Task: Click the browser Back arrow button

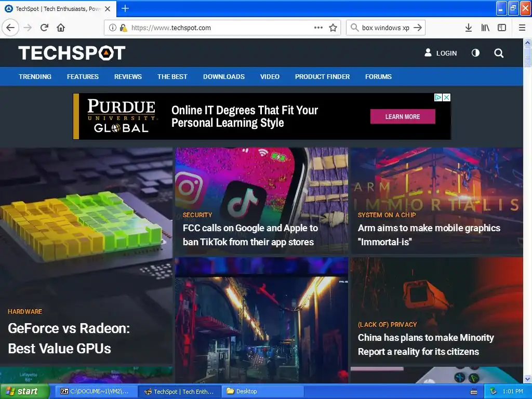Action: point(10,28)
